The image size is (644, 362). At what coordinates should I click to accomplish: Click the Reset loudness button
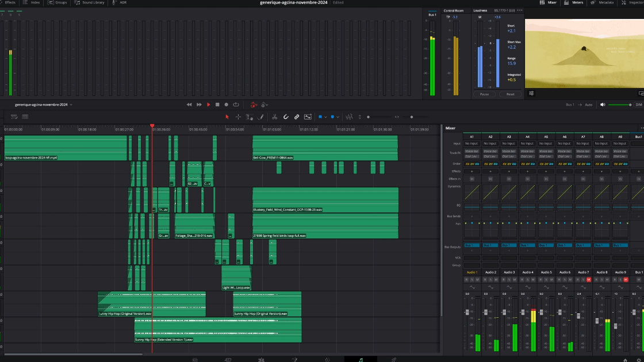[511, 94]
